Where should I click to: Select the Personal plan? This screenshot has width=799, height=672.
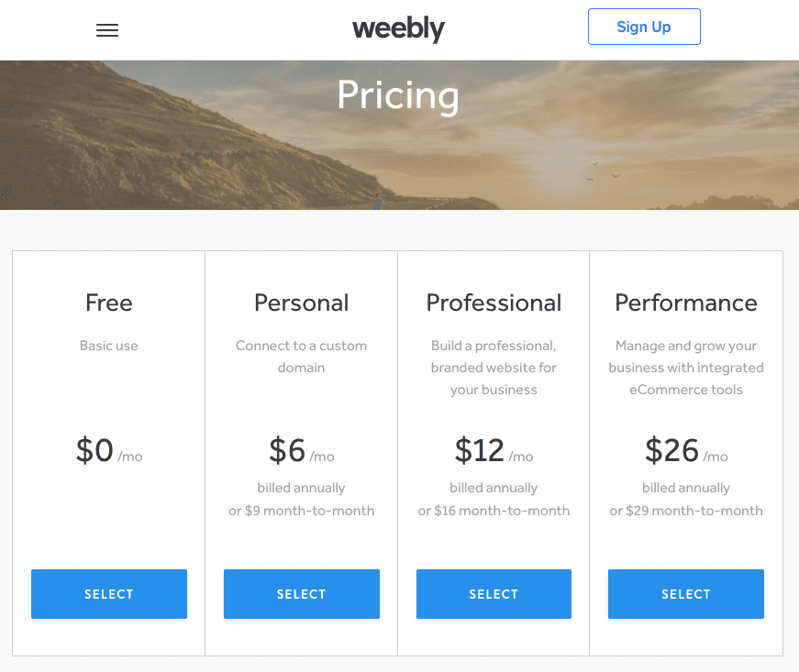click(301, 594)
